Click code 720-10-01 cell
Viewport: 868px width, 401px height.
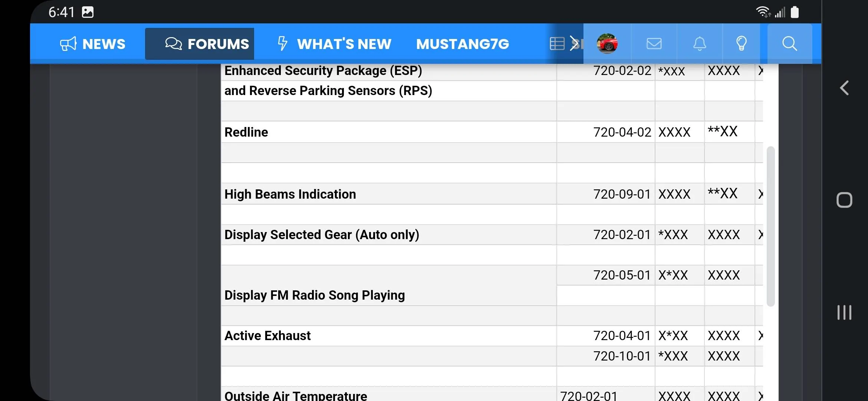pos(622,356)
